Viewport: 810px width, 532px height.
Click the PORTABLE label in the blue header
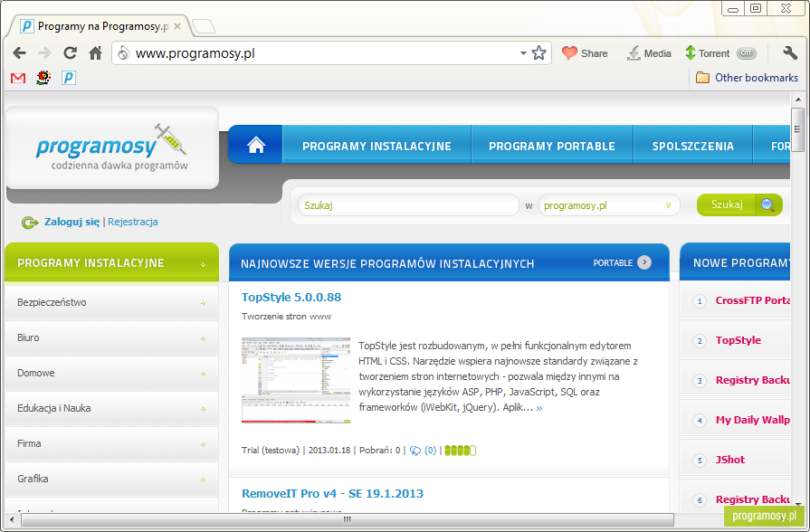coord(613,263)
